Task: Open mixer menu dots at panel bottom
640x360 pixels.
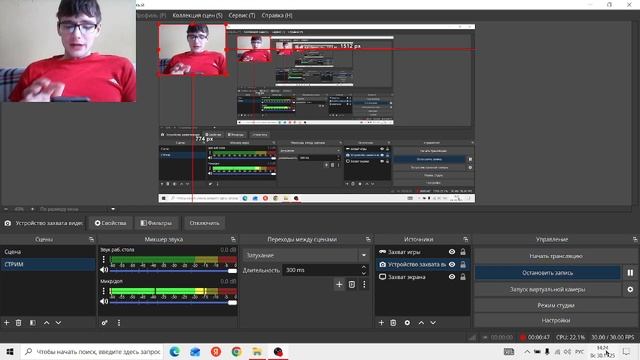Action: [x=119, y=322]
